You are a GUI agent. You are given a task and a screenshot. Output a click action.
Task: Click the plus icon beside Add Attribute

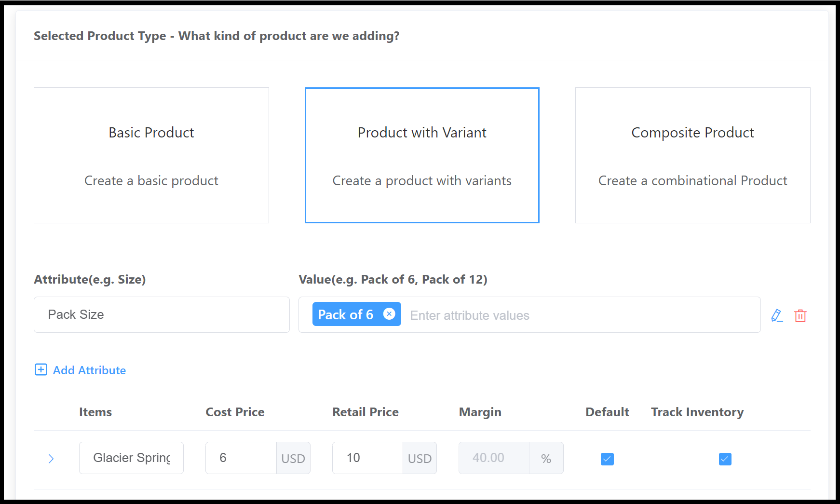pyautogui.click(x=41, y=370)
